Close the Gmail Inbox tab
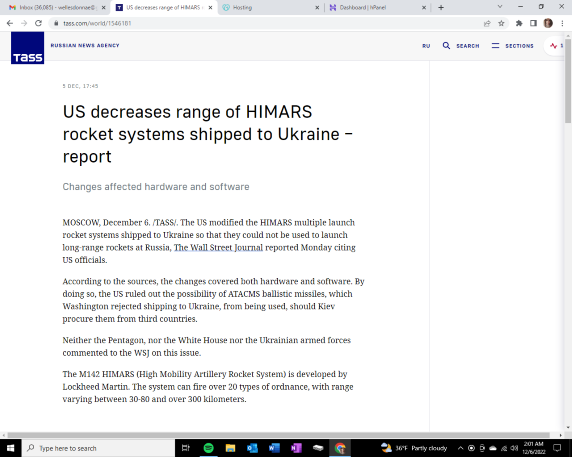This screenshot has height=457, width=572. [x=103, y=7]
